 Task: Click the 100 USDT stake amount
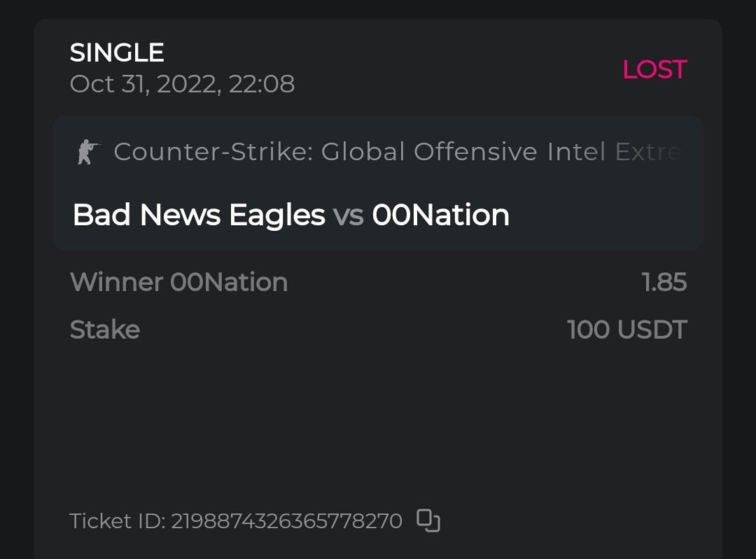click(627, 330)
